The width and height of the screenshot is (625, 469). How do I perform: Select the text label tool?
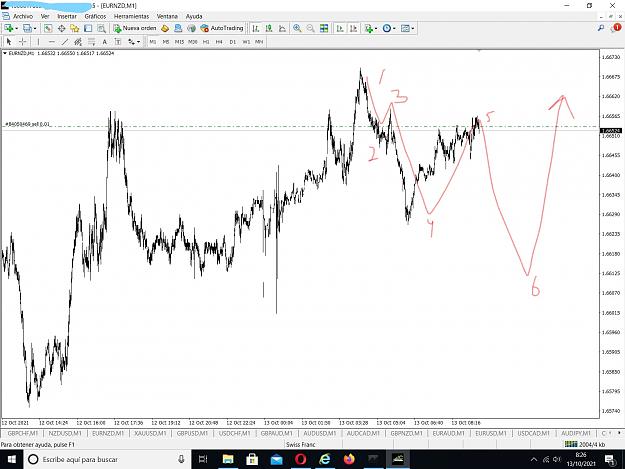(118, 41)
